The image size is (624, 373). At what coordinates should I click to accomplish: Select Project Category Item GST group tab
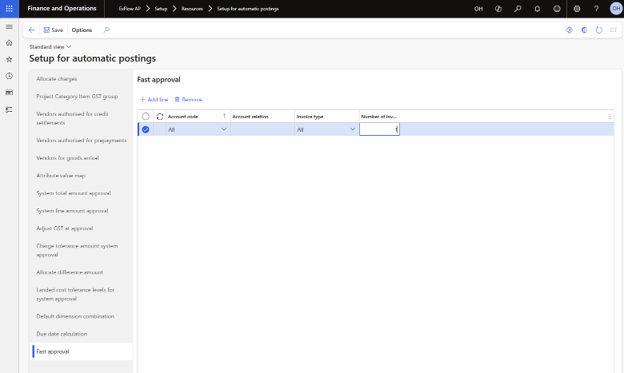click(77, 96)
